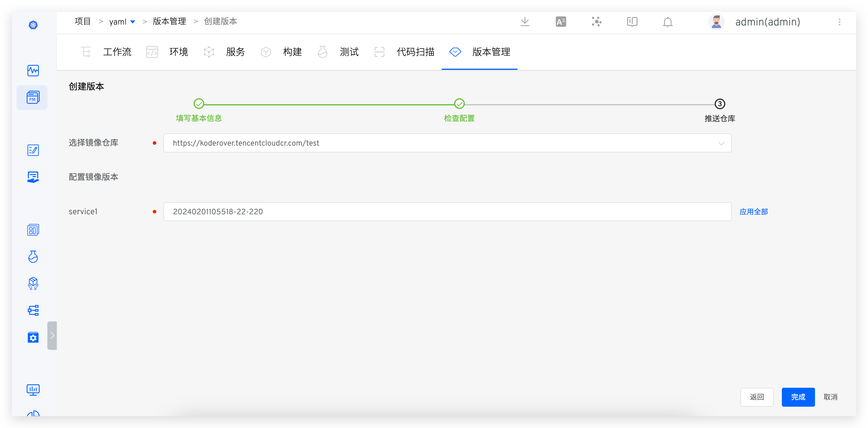The height and width of the screenshot is (428, 868).
Task: Go to step 3 推送仓库 marker
Action: point(720,104)
